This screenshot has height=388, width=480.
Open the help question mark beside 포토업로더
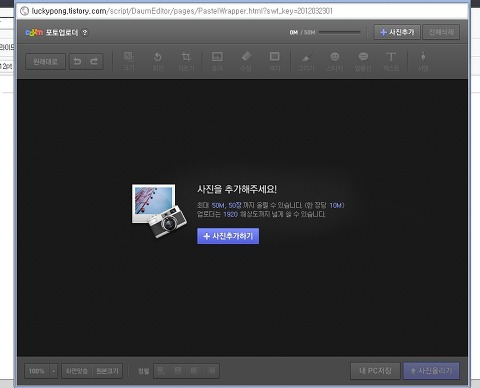click(85, 32)
